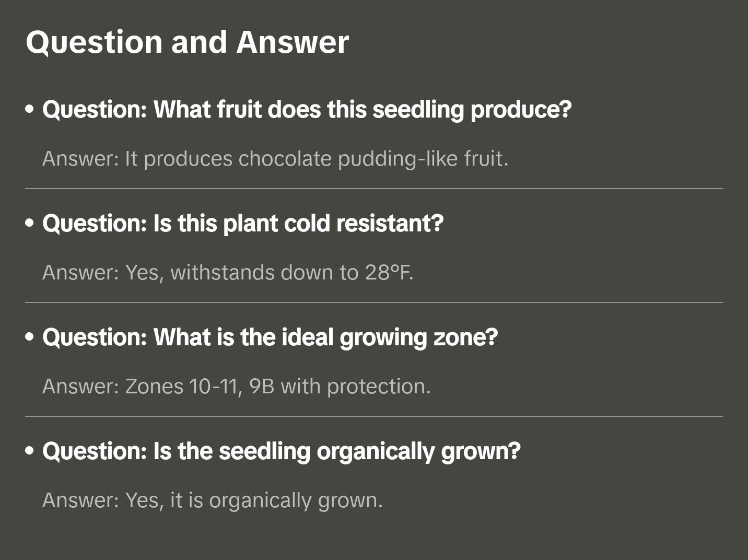Click the divider below the Zones 10-11 answer
Image resolution: width=748 pixels, height=560 pixels.
pyautogui.click(x=374, y=416)
